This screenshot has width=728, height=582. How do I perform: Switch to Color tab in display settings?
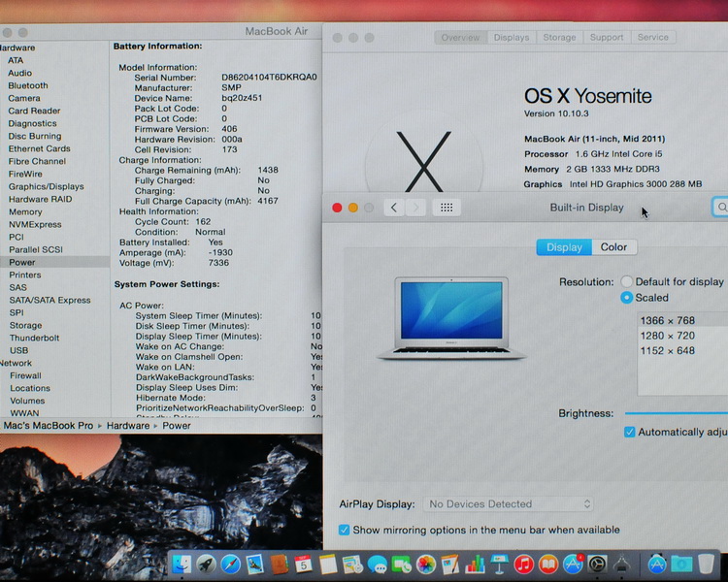click(613, 247)
